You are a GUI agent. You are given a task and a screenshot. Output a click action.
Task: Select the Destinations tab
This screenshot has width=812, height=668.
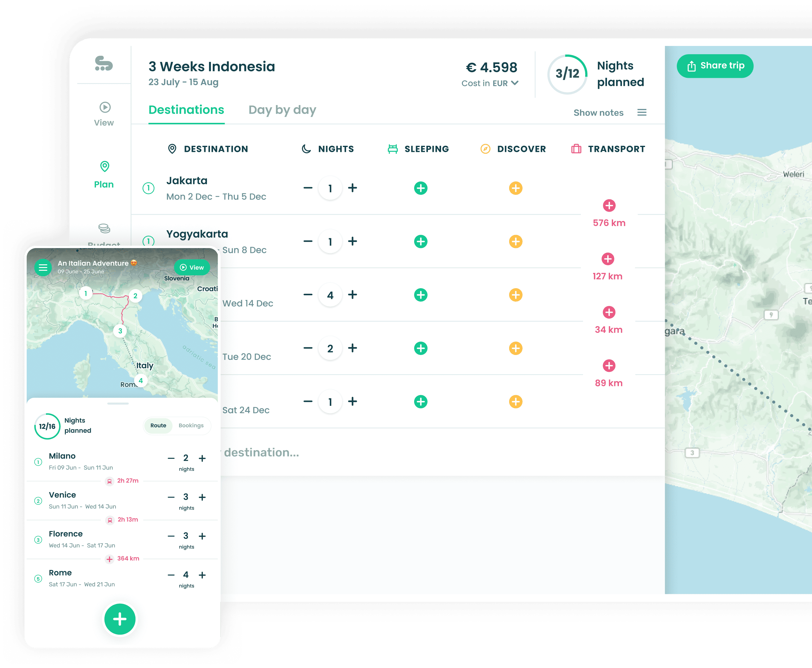(186, 110)
